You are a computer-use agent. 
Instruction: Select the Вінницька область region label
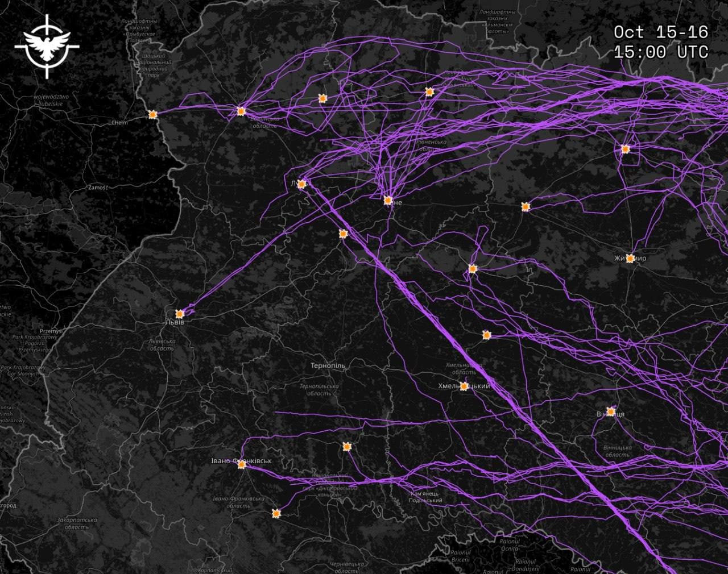(x=617, y=451)
